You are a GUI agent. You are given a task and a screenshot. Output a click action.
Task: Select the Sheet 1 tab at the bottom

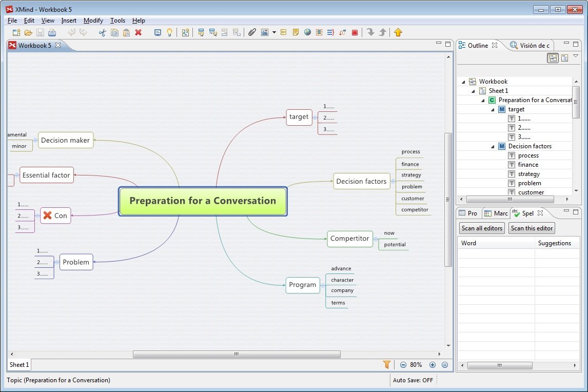tap(18, 365)
